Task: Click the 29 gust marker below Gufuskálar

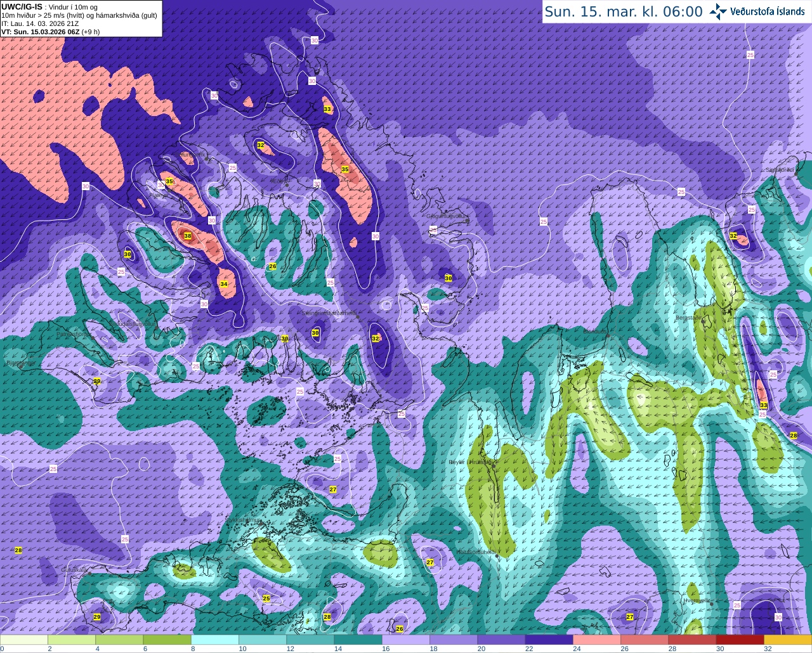Action: tap(97, 617)
